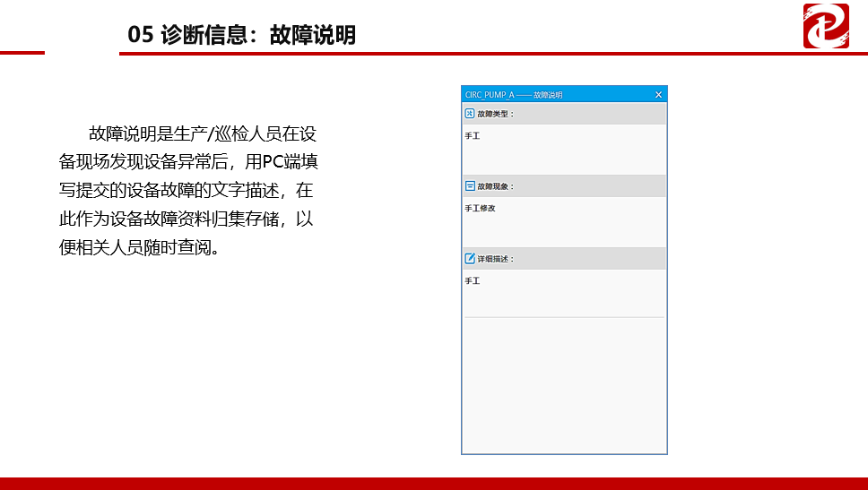Click the red footer bar at slide bottom
This screenshot has width=868, height=490.
tap(434, 484)
